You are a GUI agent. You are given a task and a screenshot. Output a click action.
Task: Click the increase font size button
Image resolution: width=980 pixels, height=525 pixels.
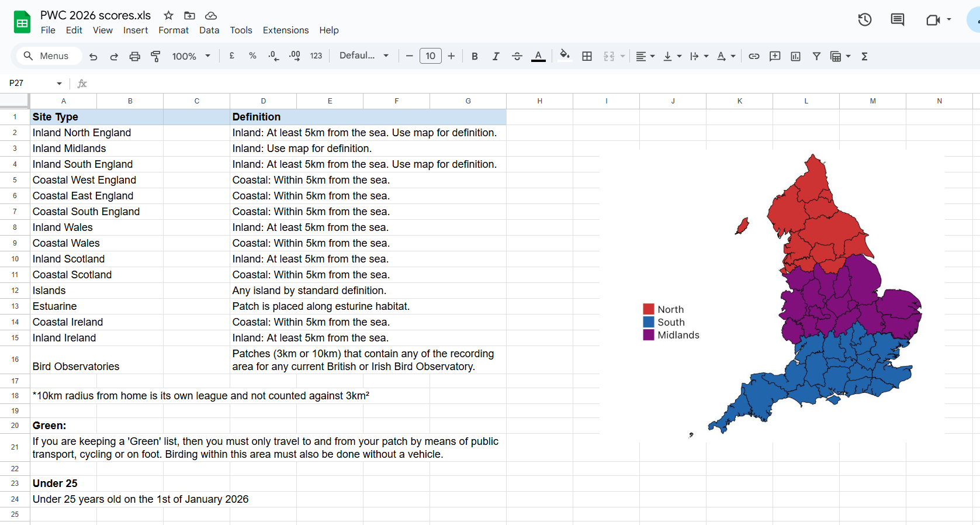click(x=451, y=56)
